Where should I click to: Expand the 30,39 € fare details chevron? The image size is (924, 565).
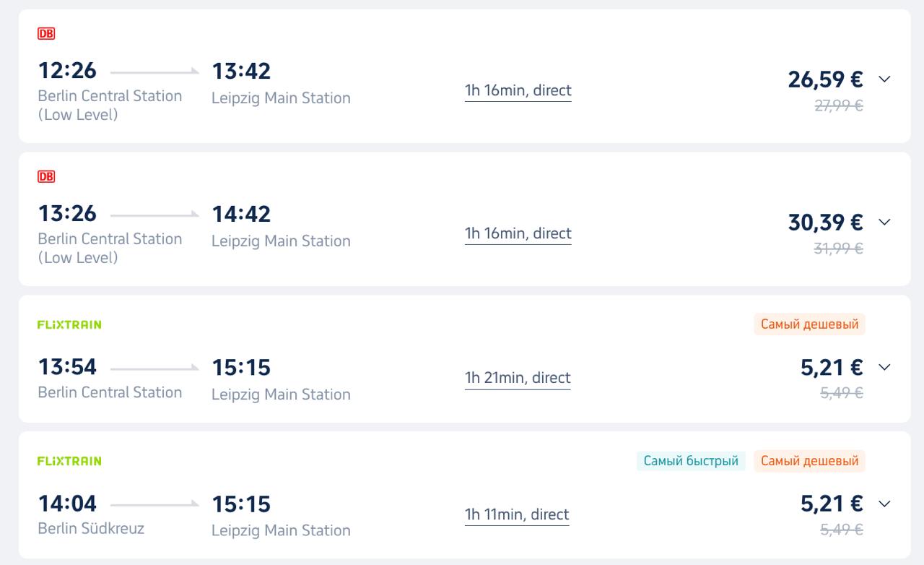click(884, 222)
